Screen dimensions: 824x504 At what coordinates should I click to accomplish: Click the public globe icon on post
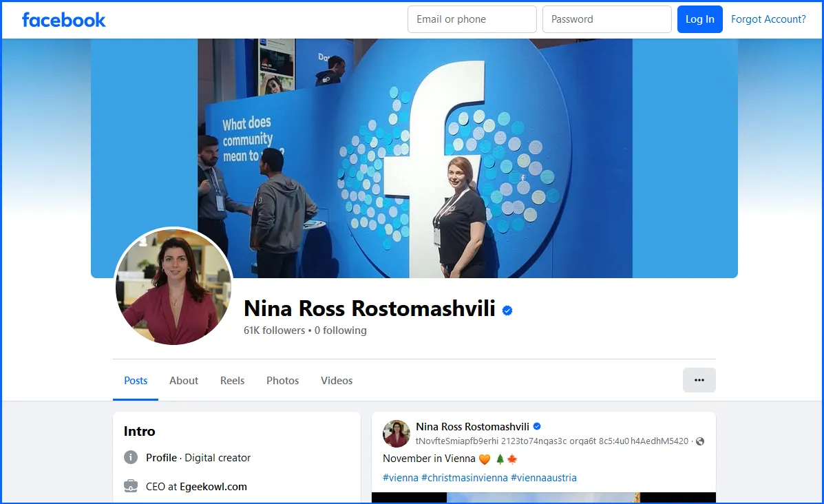click(700, 441)
